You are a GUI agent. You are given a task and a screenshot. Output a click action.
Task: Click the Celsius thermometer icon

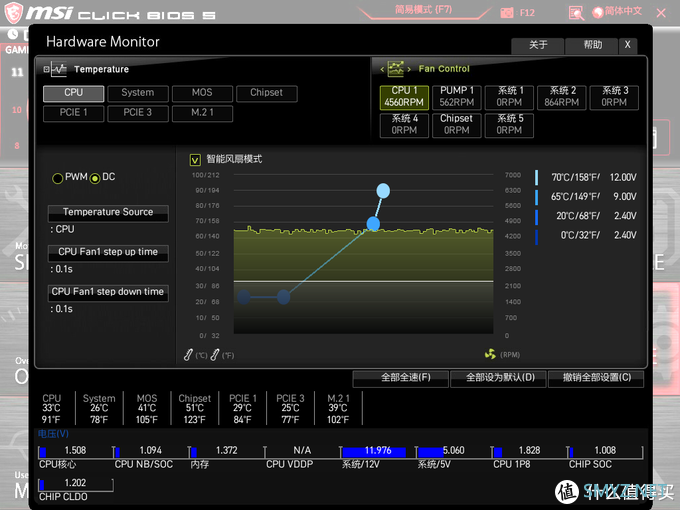point(188,355)
